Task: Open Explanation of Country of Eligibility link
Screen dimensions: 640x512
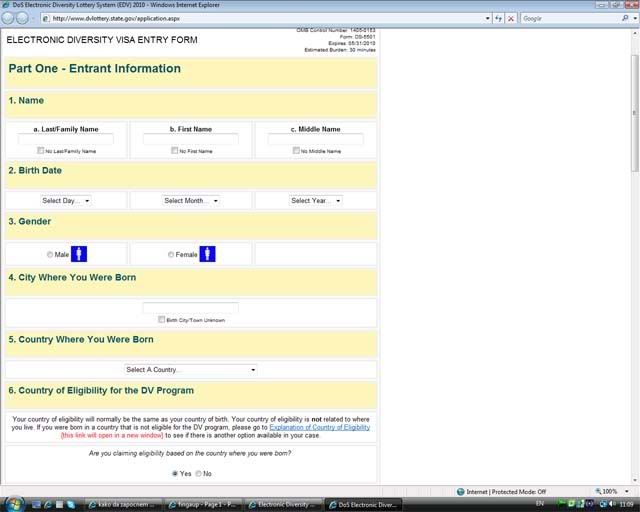Action: (320, 427)
